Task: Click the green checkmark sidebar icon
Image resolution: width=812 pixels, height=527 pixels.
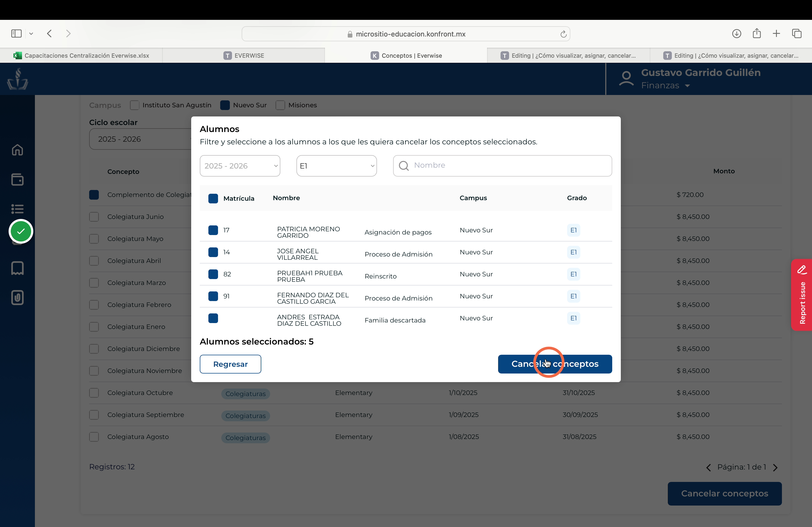Action: [x=21, y=232]
